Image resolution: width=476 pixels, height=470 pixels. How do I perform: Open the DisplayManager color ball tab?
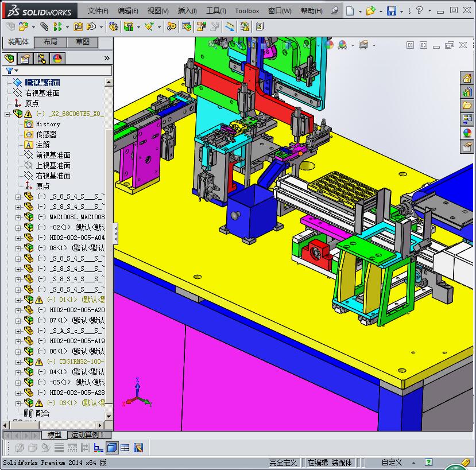tap(57, 58)
